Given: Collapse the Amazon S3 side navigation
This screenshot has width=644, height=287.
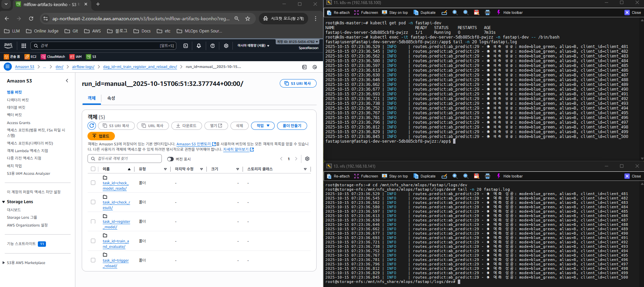Looking at the screenshot, I should pos(67,81).
